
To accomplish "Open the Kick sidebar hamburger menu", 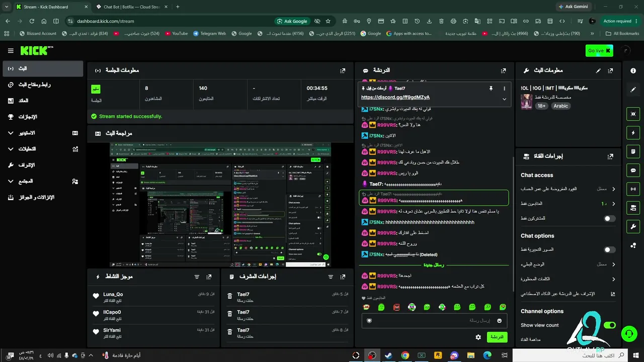I will (11, 51).
